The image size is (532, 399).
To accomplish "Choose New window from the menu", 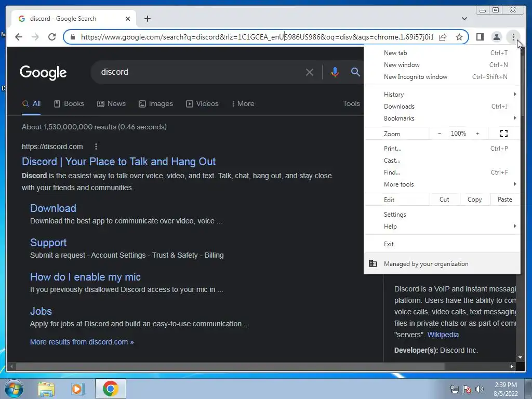I will pyautogui.click(x=442, y=65).
